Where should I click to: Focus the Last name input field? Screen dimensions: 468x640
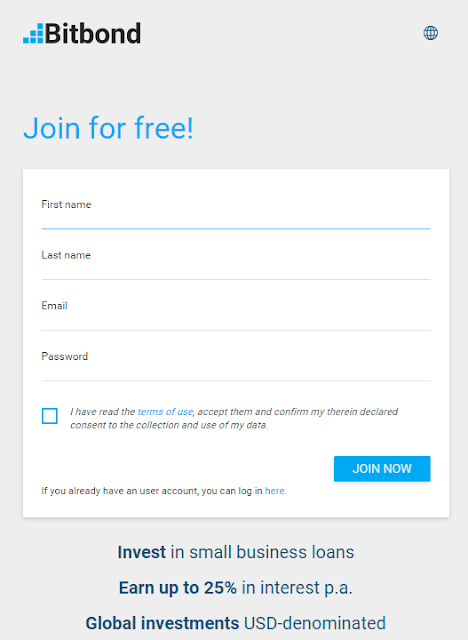[236, 264]
